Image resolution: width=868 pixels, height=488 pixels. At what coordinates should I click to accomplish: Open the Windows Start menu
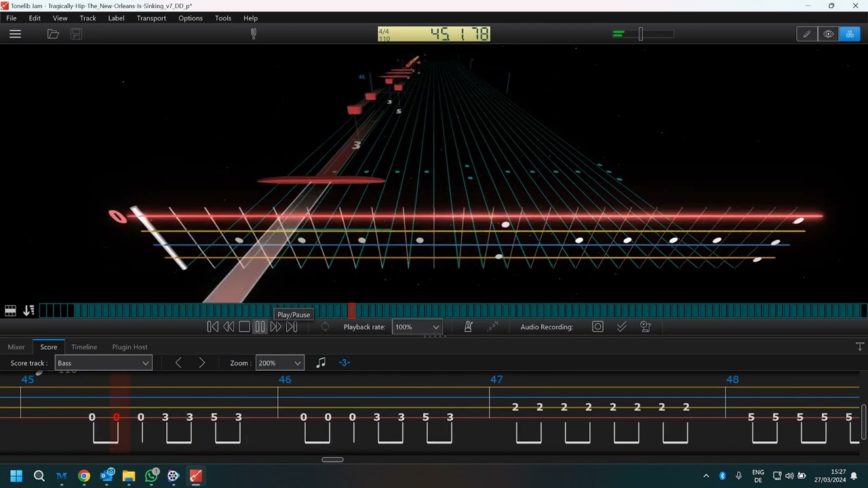[16, 476]
